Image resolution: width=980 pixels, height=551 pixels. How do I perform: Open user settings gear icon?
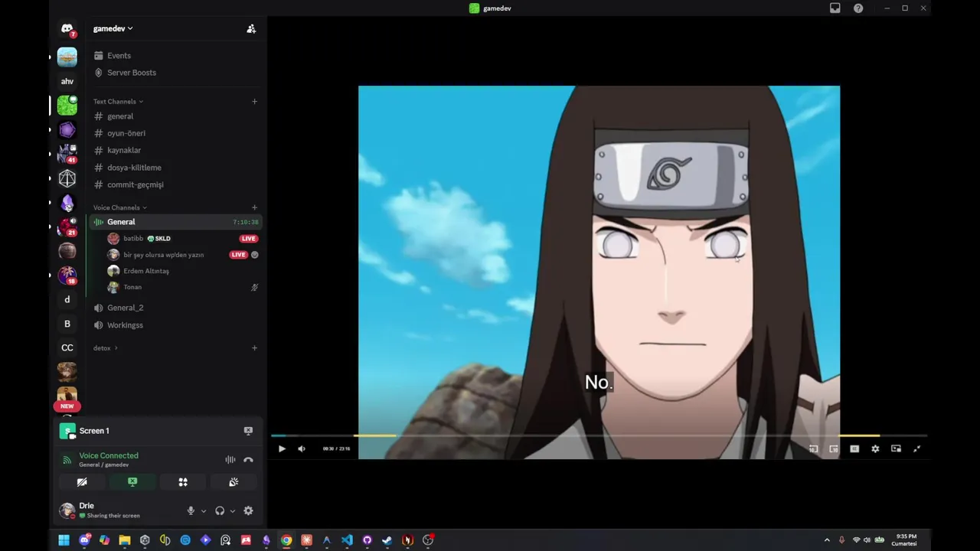point(248,510)
